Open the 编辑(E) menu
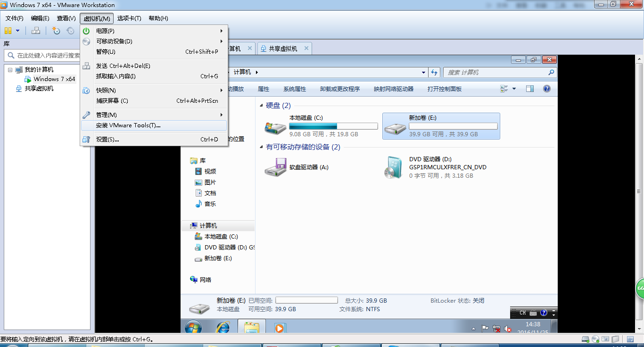The width and height of the screenshot is (644, 347). click(x=40, y=18)
